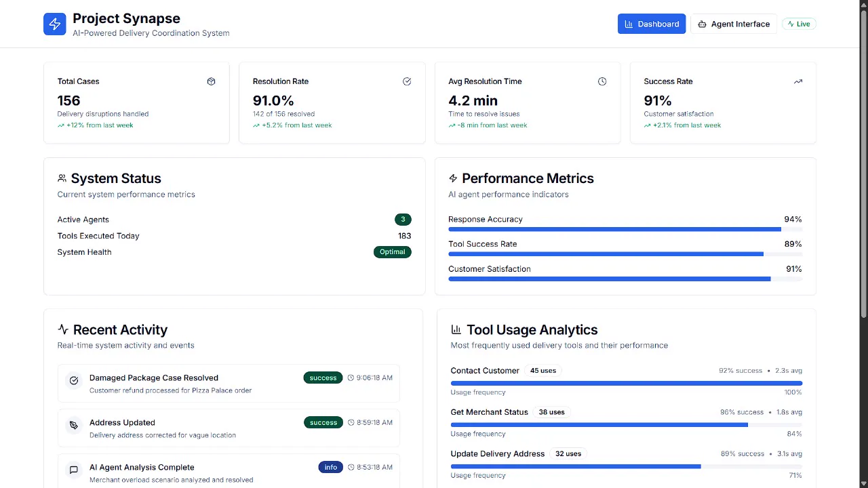Click the Live status badge

pos(799,24)
